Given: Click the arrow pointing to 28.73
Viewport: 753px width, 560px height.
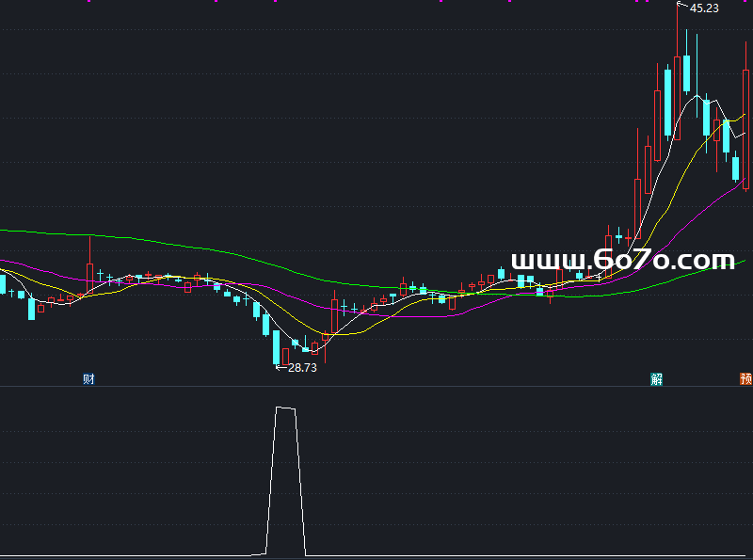Looking at the screenshot, I should pos(280,368).
